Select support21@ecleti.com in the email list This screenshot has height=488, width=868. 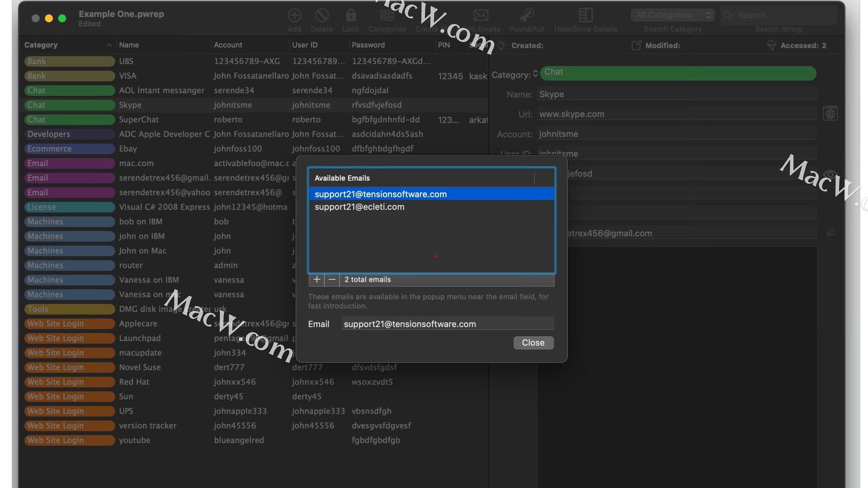tap(431, 206)
